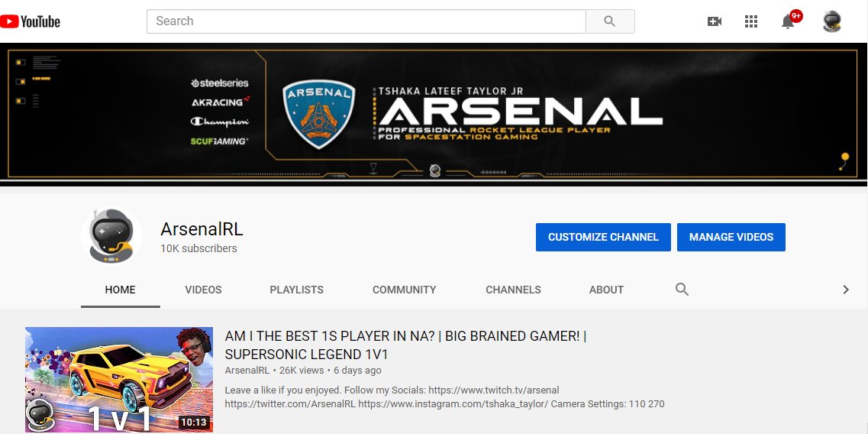Screen dimensions: 868x434
Task: Click the ArsenalRL channel avatar
Action: click(x=111, y=235)
